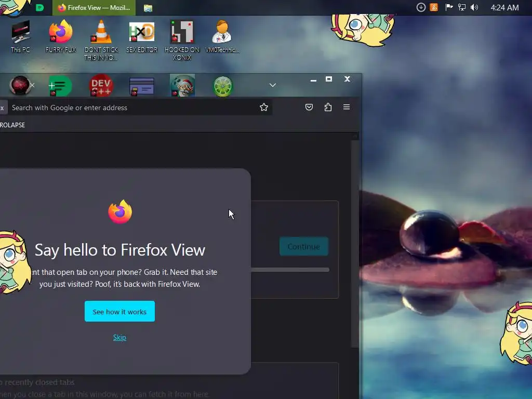The height and width of the screenshot is (399, 532).
Task: Expand the list all tabs chevron
Action: (272, 85)
